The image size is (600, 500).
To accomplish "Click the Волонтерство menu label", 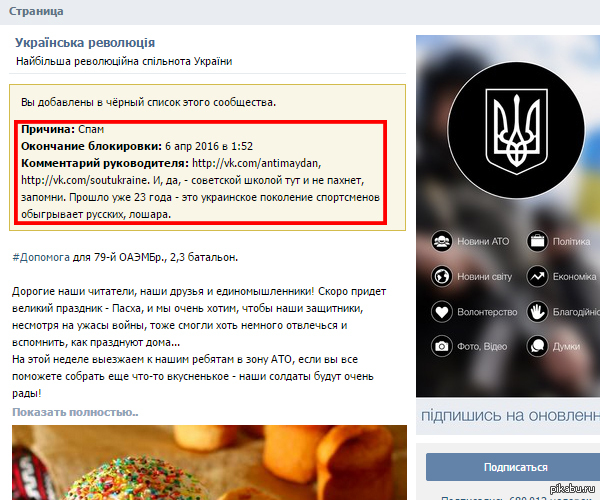I will click(487, 312).
